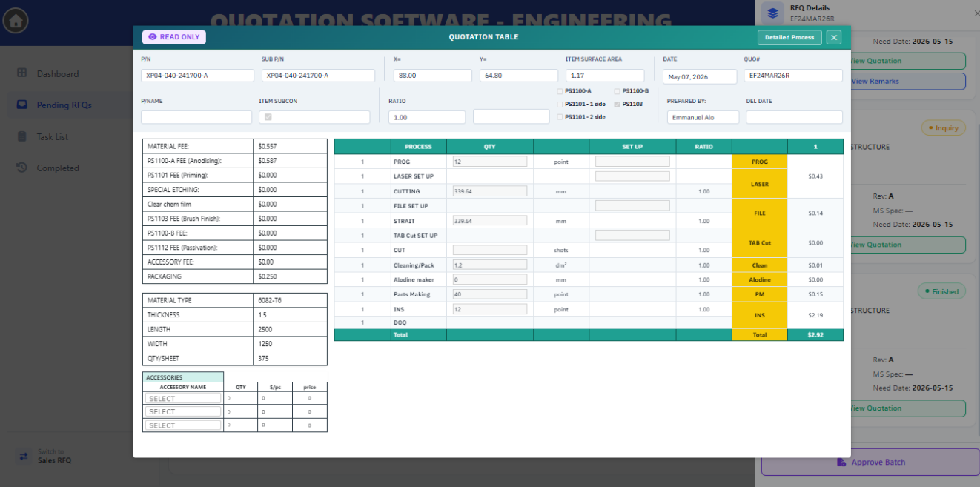980x487 pixels.
Task: Click the PROG quantity field
Action: pyautogui.click(x=490, y=162)
